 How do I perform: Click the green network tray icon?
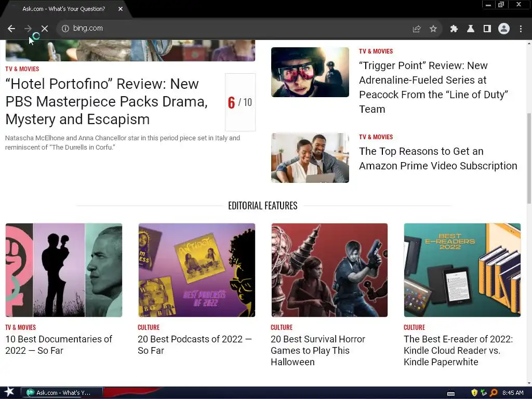coord(484,393)
